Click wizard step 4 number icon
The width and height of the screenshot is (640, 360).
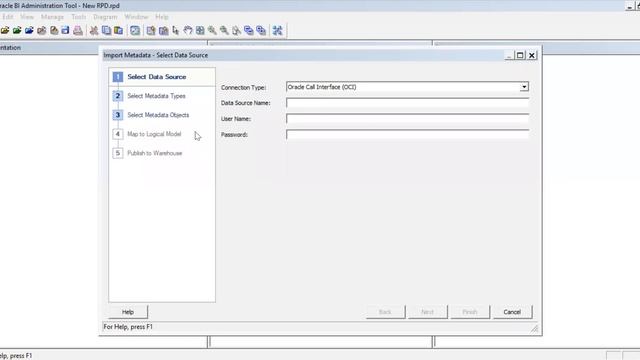(118, 134)
